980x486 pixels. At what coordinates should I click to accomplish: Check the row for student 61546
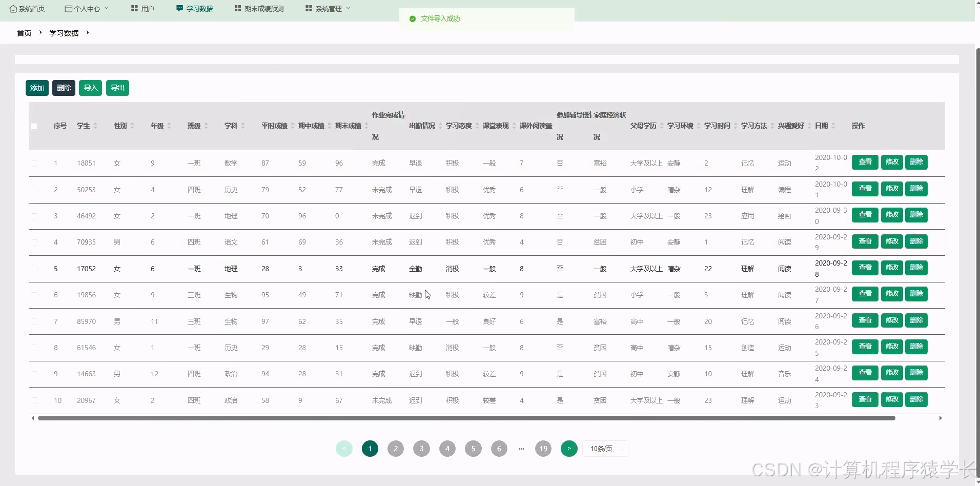click(34, 348)
